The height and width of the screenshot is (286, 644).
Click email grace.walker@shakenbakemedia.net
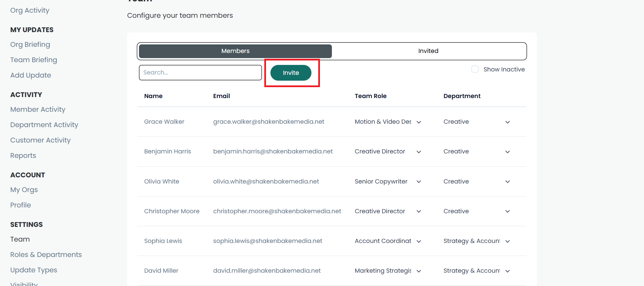point(269,122)
